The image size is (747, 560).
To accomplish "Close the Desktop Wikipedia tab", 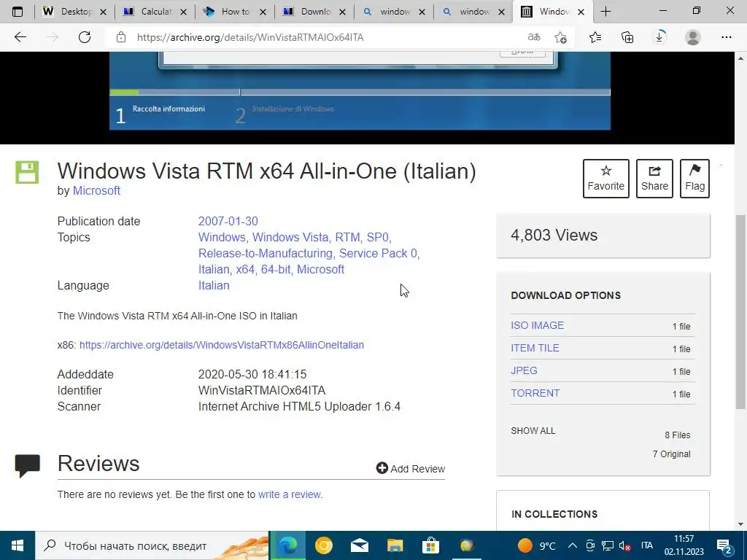I will pyautogui.click(x=103, y=12).
